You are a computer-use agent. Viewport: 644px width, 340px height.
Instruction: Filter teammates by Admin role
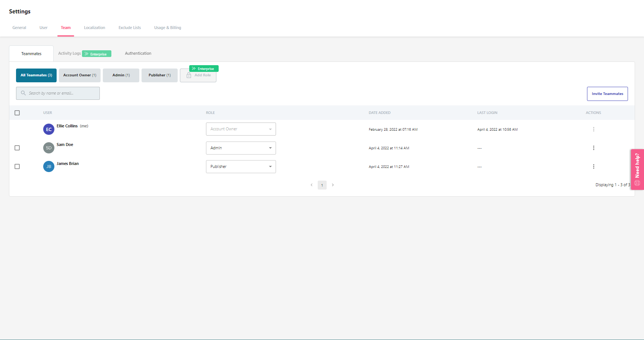[x=121, y=75]
